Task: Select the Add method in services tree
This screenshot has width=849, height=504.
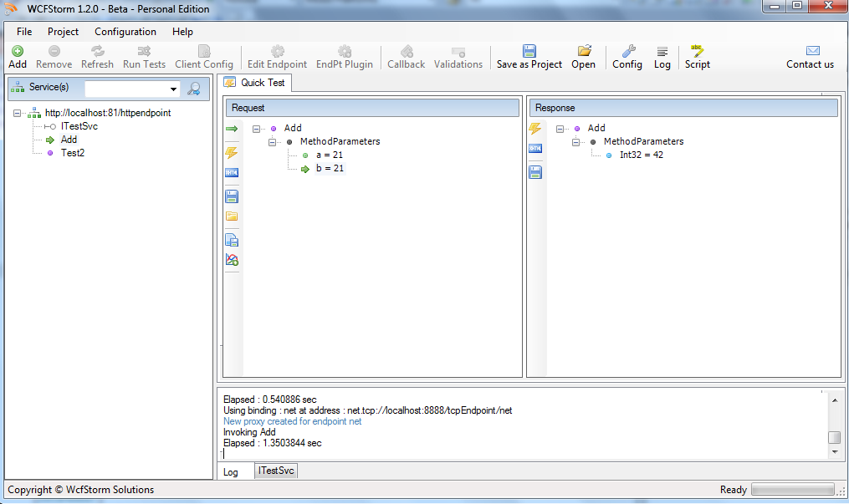Action: click(69, 140)
